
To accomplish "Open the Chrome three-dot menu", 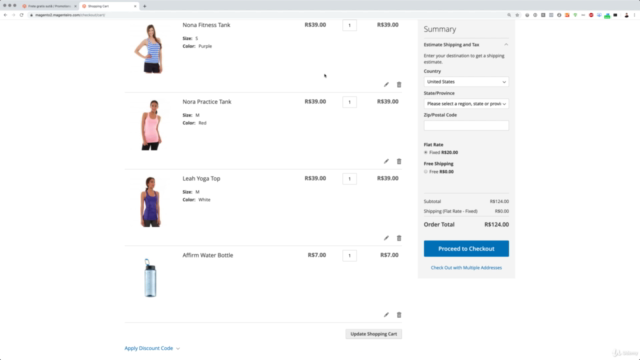I will coord(635,15).
